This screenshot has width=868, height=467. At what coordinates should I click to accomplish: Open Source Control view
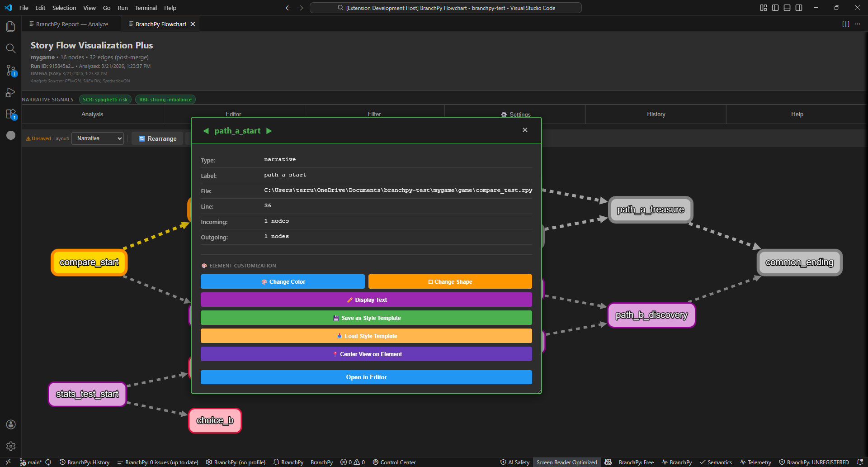[x=11, y=70]
